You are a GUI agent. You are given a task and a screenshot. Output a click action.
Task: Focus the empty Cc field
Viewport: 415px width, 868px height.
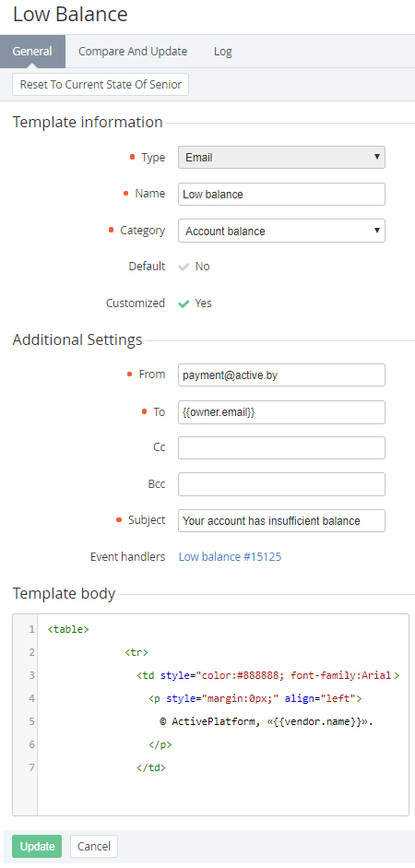(281, 448)
